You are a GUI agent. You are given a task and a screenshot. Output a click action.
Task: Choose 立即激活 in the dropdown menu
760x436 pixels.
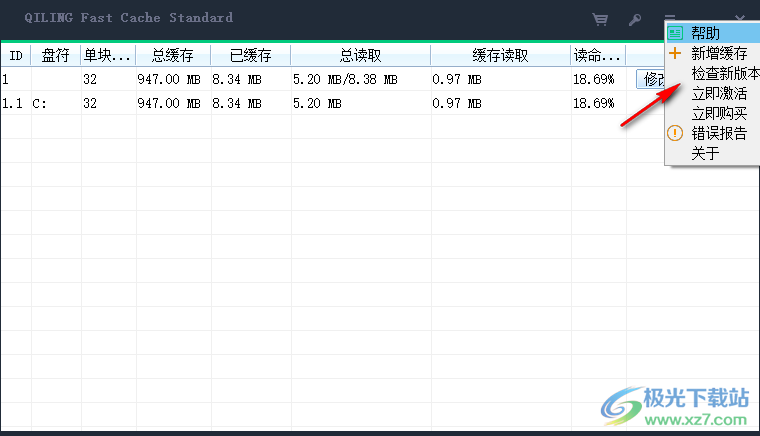tap(713, 93)
